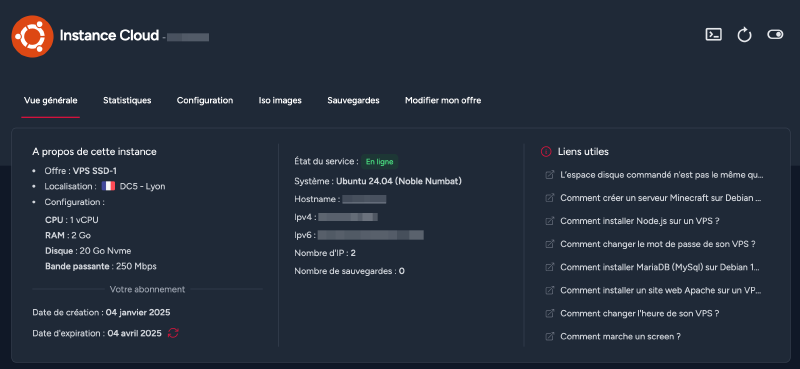Open link "Comment changer l'heure de son VPS ?"
The image size is (800, 369).
(640, 313)
